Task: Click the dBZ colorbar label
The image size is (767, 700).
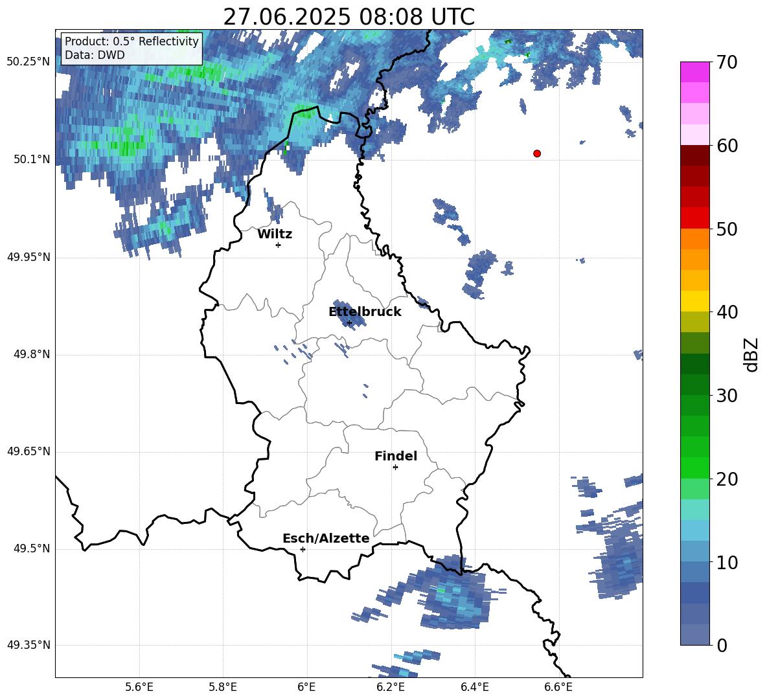Action: click(x=751, y=354)
